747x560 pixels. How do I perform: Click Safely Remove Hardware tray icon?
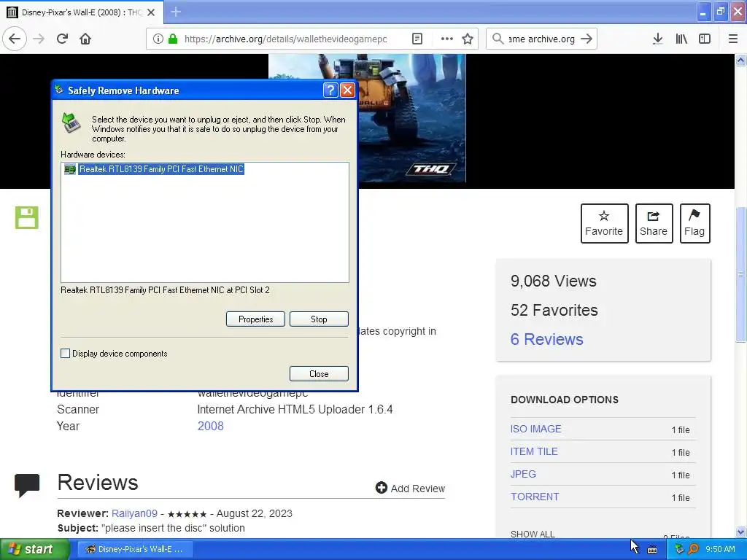pos(679,549)
